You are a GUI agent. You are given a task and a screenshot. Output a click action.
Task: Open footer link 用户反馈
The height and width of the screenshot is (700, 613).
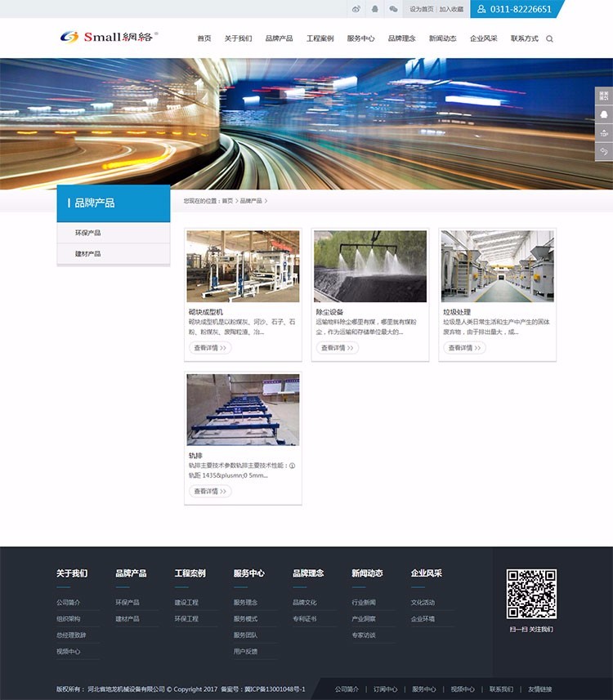(x=245, y=651)
